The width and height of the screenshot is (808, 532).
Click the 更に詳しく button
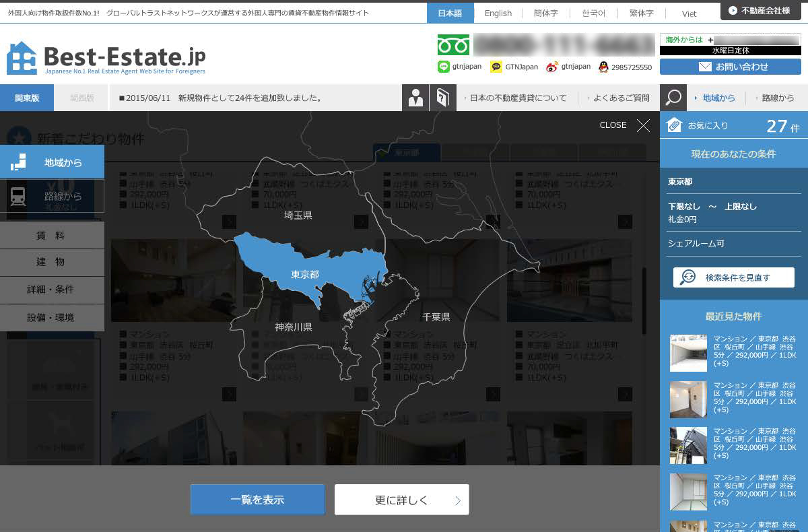[x=401, y=500]
